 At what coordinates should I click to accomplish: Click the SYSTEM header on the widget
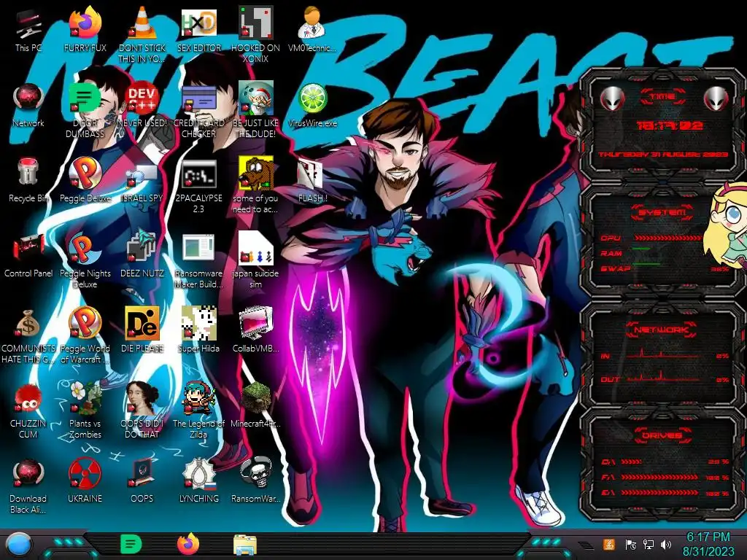pyautogui.click(x=662, y=212)
